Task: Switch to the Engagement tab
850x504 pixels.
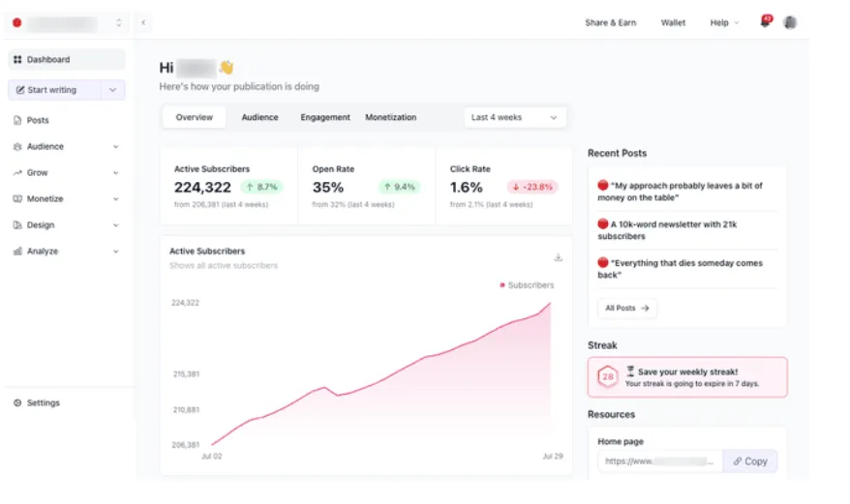Action: point(325,117)
